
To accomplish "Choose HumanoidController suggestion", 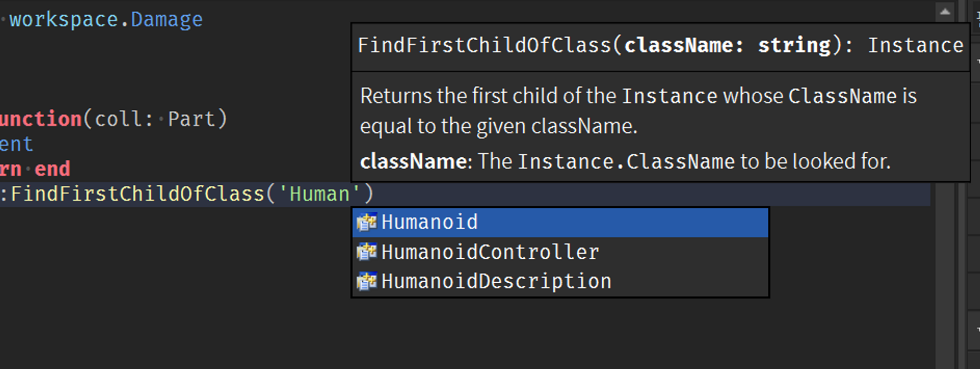I will tap(560, 252).
